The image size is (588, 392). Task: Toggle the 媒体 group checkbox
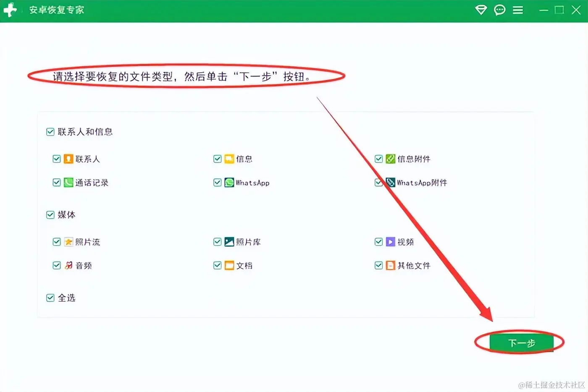click(x=50, y=215)
